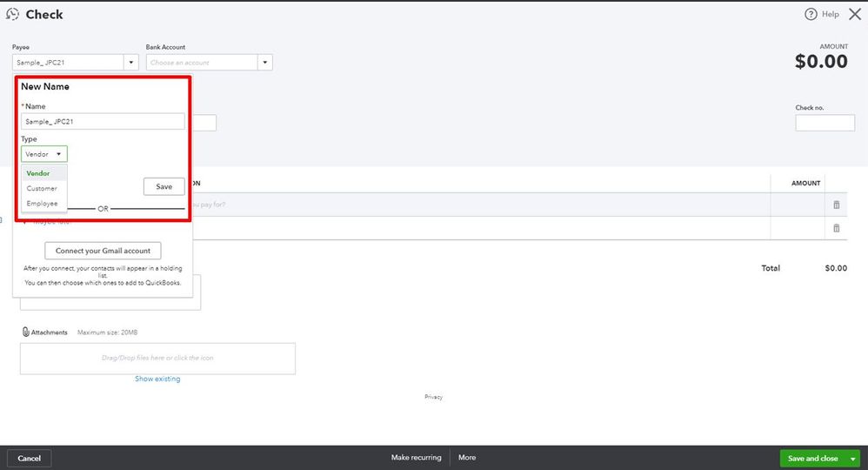Open the Save and close arrow menu

click(x=853, y=459)
